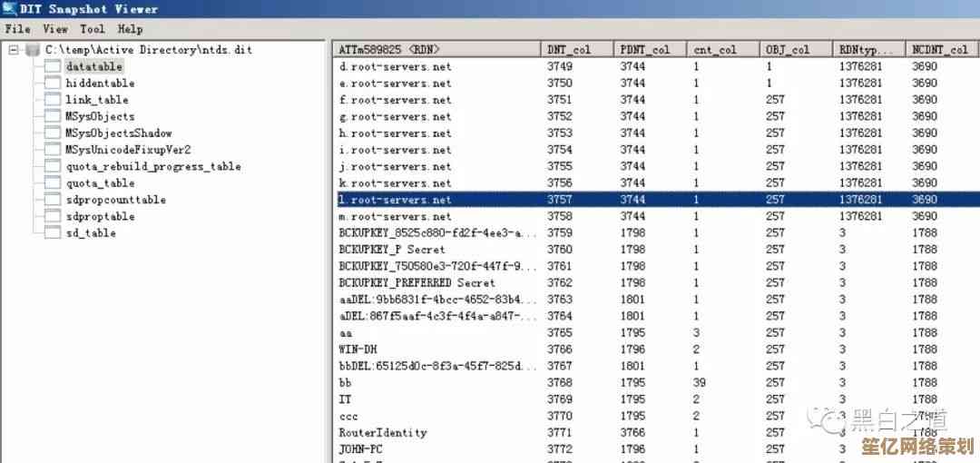Click the table icon next to datatable

point(52,66)
